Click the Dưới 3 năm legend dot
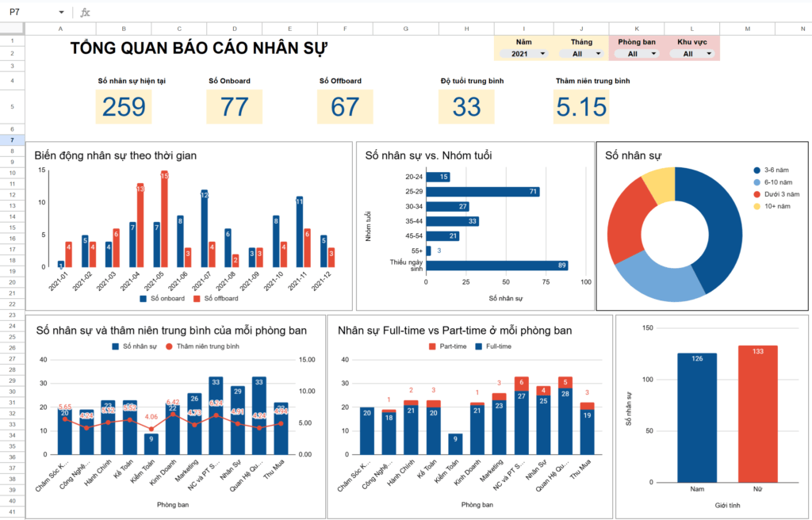The width and height of the screenshot is (812, 520). (756, 194)
